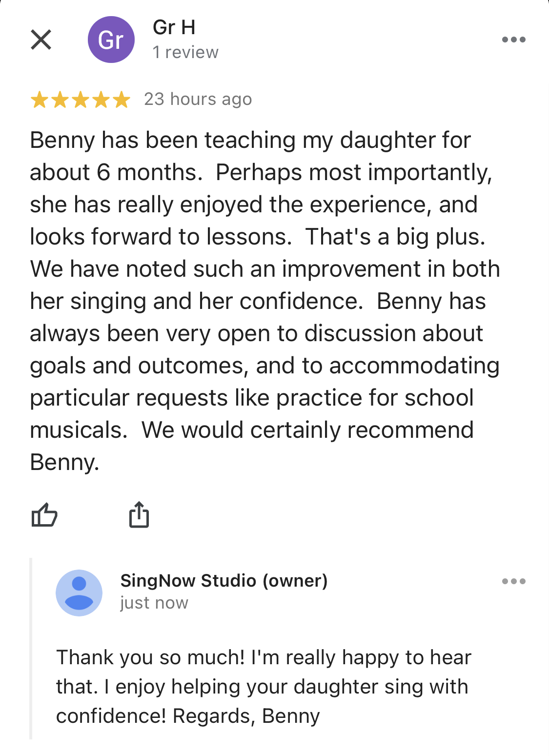Share this review via share icon
This screenshot has height=756, width=549.
139,515
